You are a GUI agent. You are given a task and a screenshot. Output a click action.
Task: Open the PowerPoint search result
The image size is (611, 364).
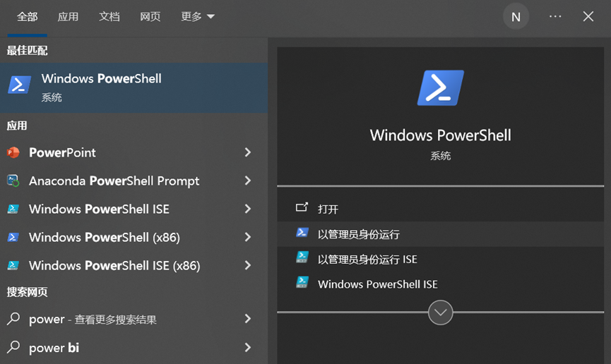(134, 152)
